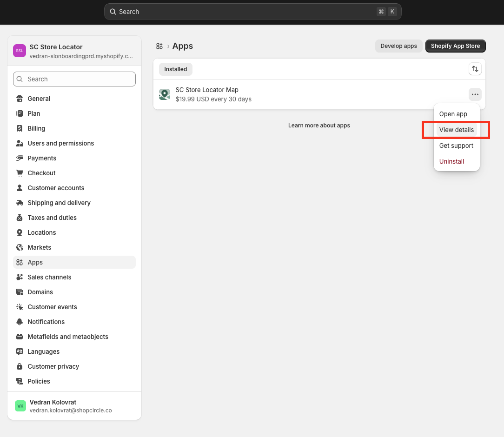Select the Apps icon in the sidebar

[x=20, y=262]
